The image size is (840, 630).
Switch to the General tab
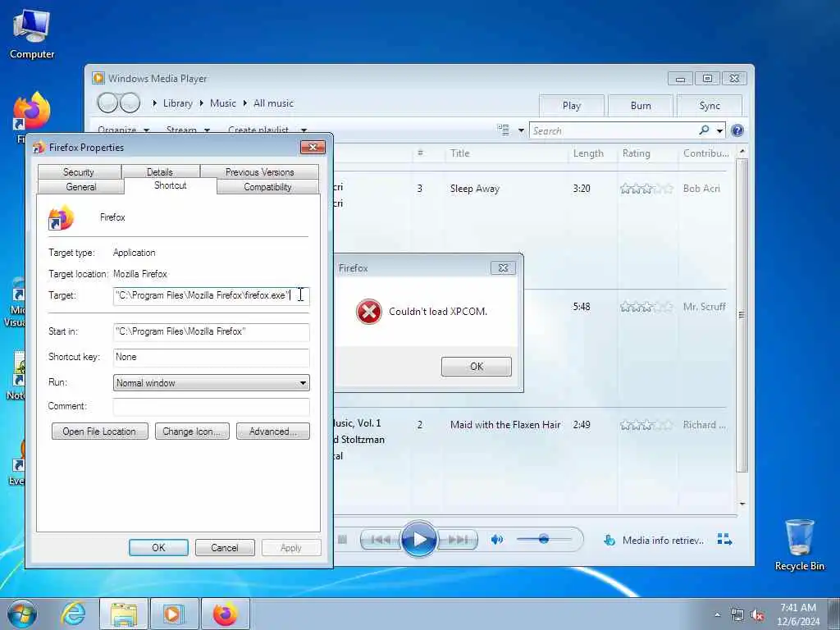coord(81,187)
